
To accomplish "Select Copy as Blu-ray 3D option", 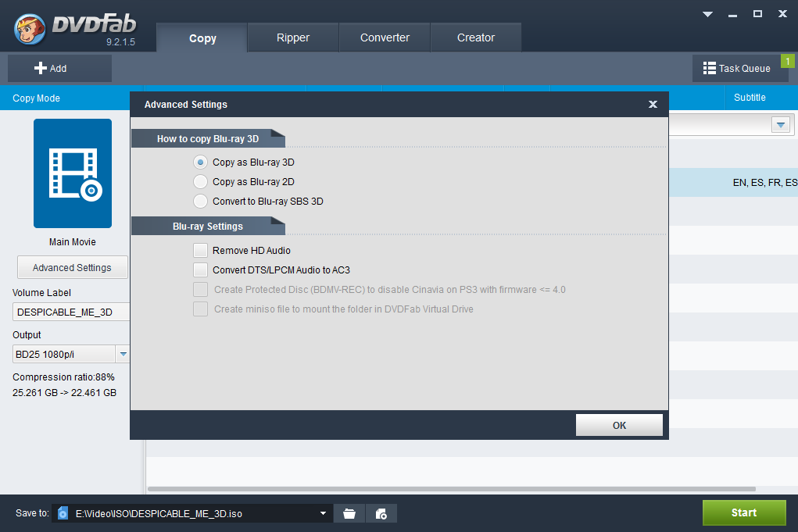I will (x=201, y=162).
